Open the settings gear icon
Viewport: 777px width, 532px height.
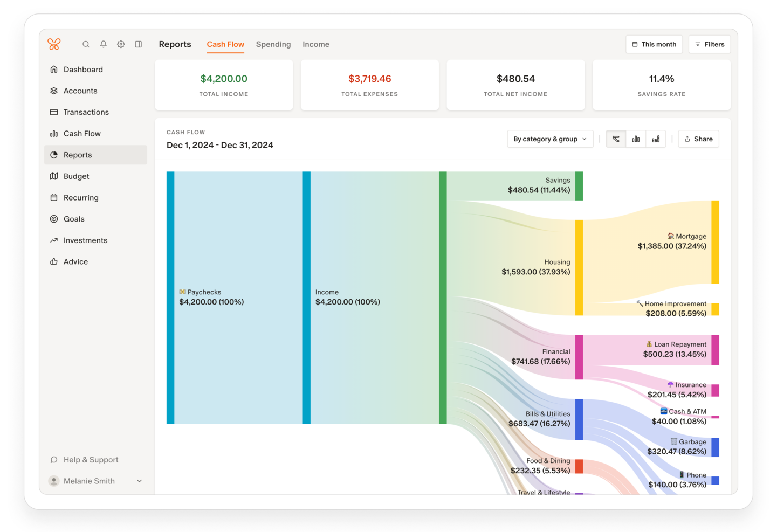click(x=121, y=44)
